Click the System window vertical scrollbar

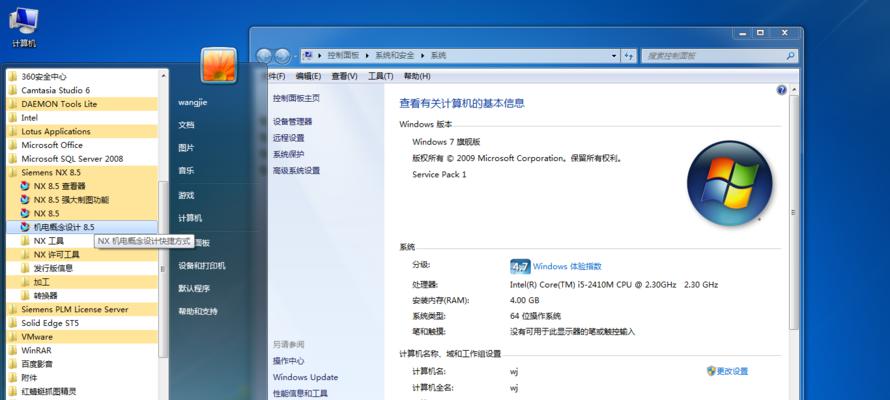[x=794, y=213]
